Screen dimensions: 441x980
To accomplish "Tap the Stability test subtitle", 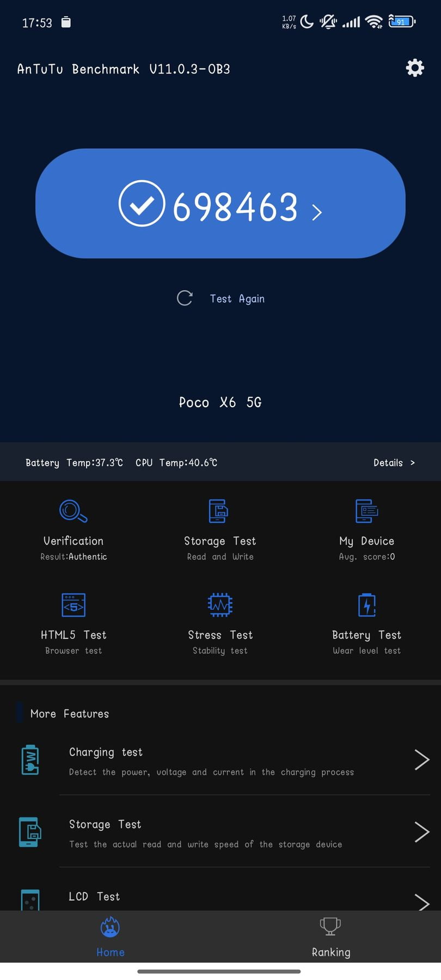I will (x=220, y=651).
